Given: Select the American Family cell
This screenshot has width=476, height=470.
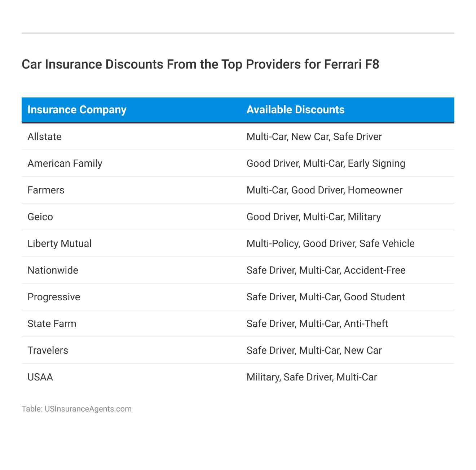Looking at the screenshot, I should pyautogui.click(x=65, y=164).
